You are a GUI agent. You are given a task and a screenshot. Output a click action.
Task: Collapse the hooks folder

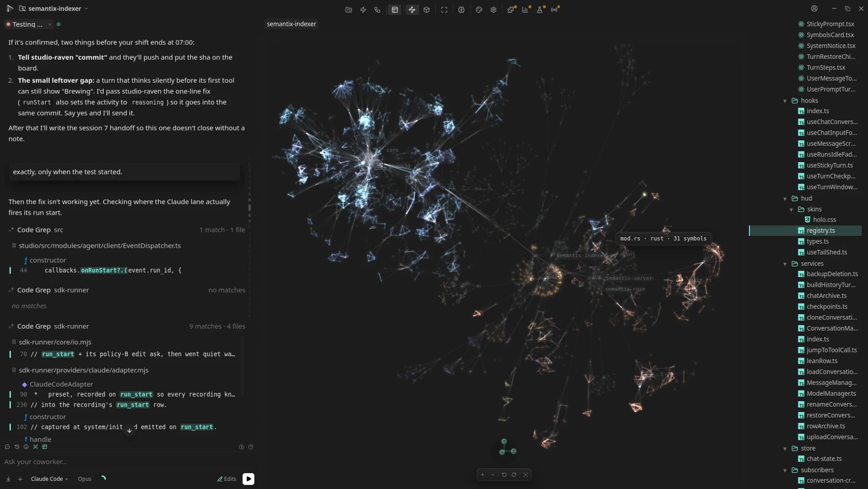coord(785,101)
